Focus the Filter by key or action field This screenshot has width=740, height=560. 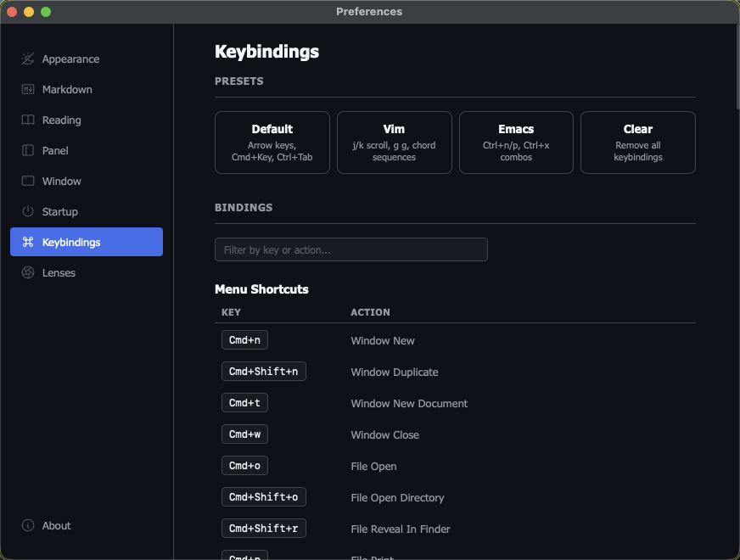(351, 249)
